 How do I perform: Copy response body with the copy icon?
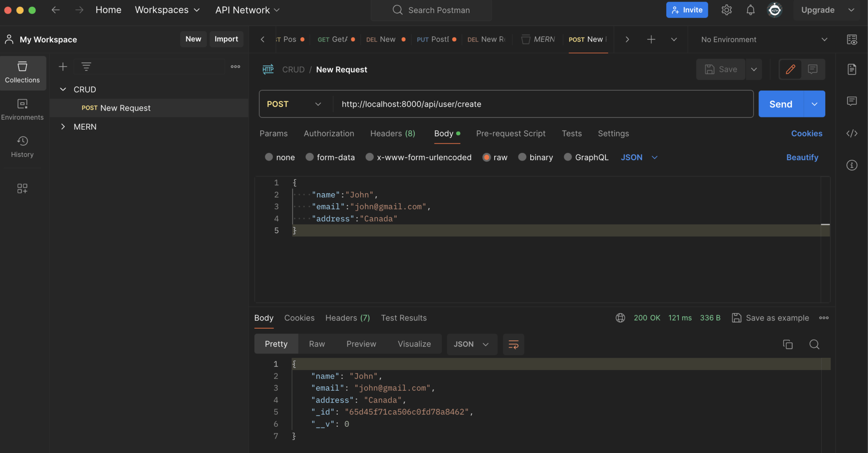point(787,344)
